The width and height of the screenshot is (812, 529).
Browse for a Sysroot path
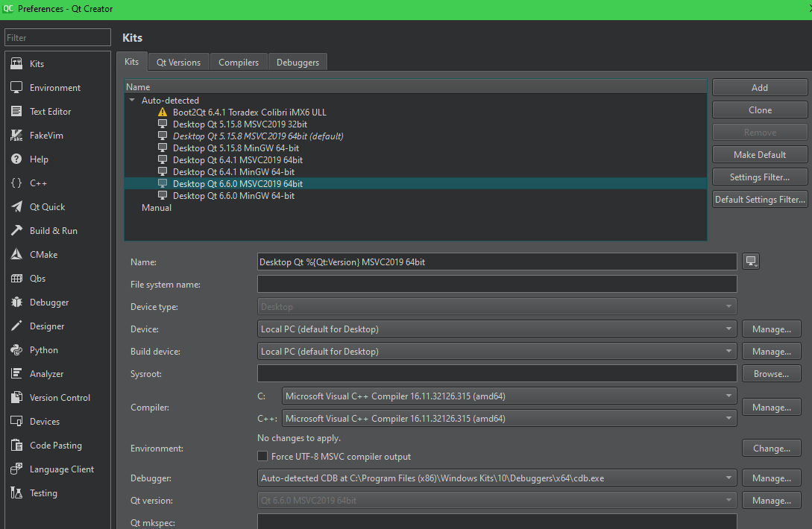tap(772, 373)
